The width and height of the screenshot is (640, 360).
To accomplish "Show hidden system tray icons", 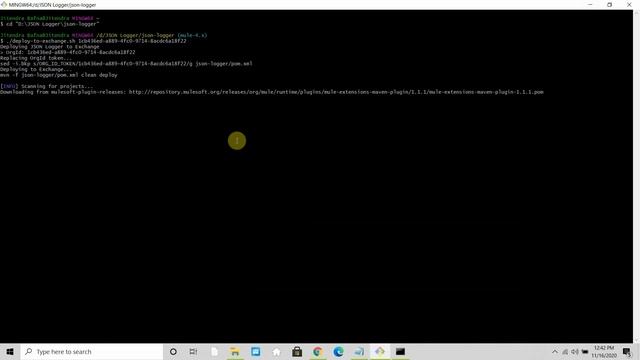I will 555,351.
